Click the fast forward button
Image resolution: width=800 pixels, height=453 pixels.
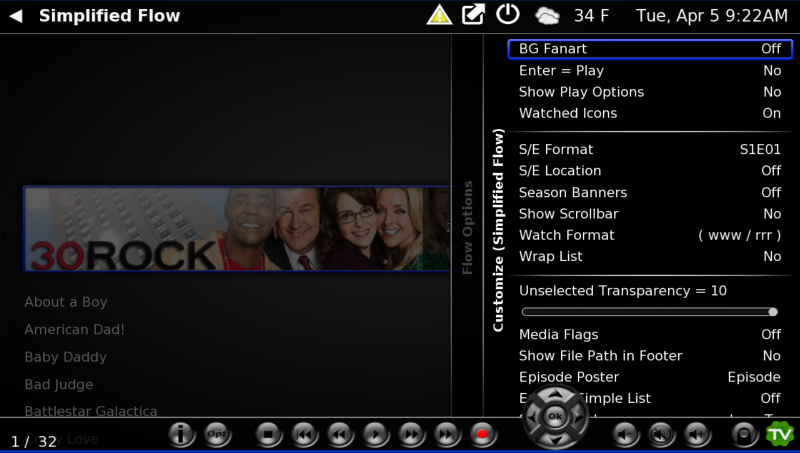(411, 435)
